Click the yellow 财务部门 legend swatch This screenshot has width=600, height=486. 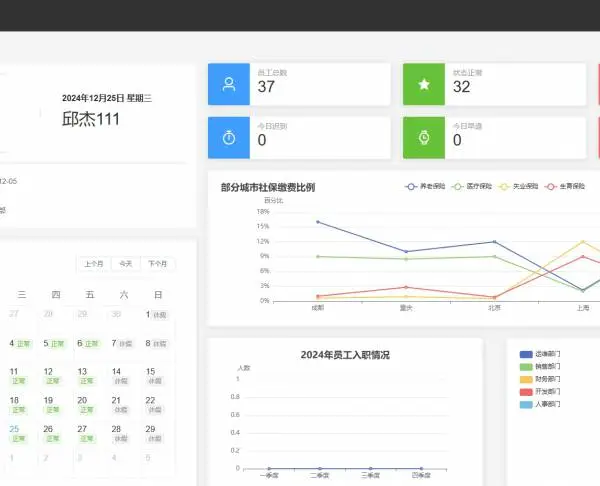526,379
